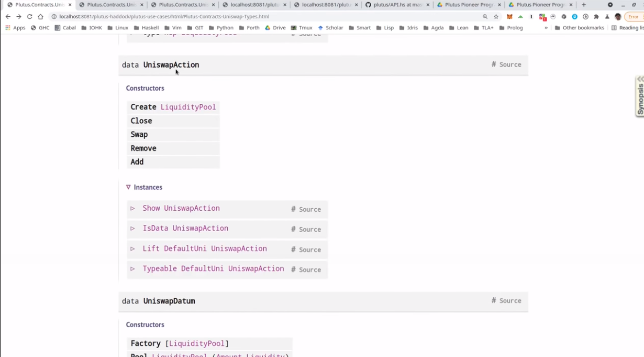Open Source link for data UniswapAction
Viewport: 644px width, 357px height.
(x=510, y=64)
